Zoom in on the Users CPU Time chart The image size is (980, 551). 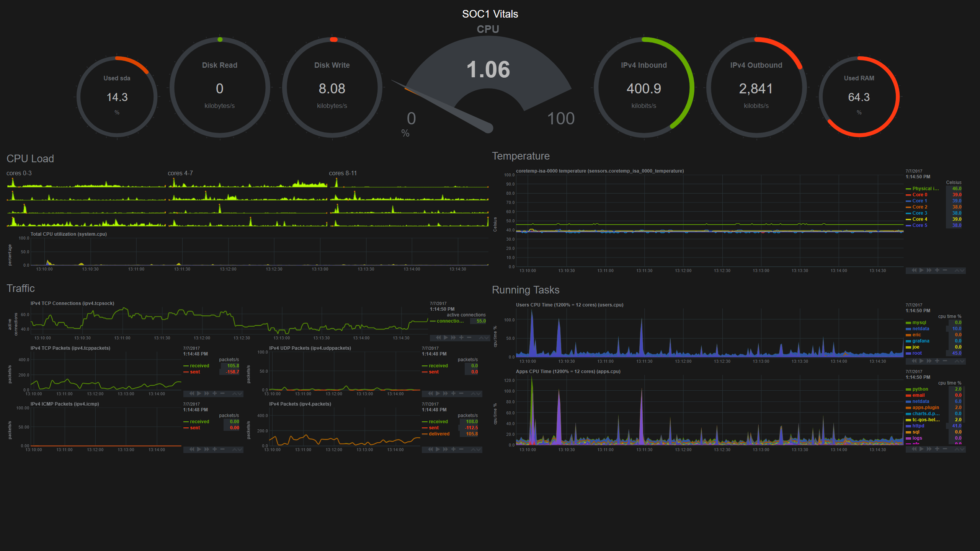937,361
